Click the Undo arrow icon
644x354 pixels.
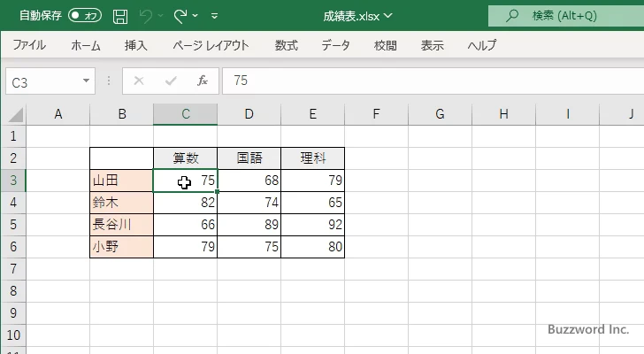click(145, 16)
